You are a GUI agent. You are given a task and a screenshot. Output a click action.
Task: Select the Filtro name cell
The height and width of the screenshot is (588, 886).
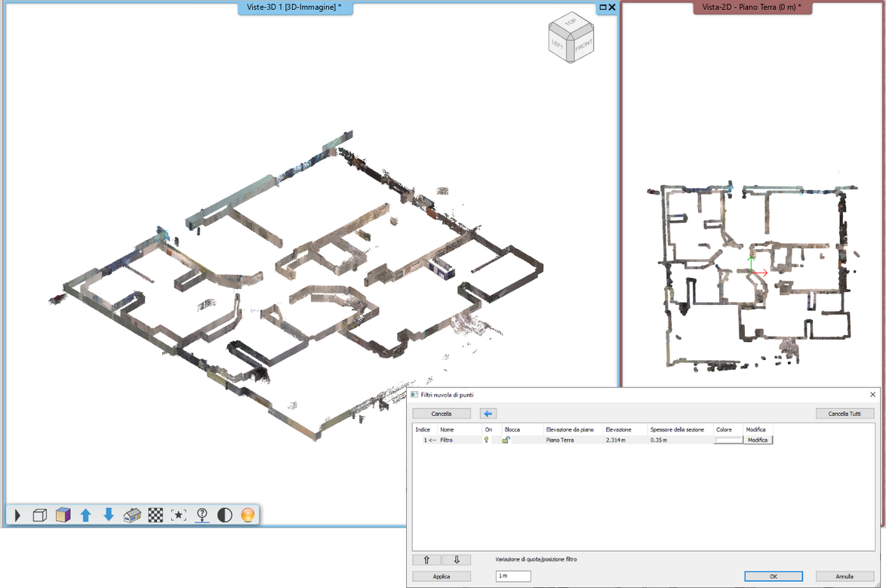coord(446,440)
